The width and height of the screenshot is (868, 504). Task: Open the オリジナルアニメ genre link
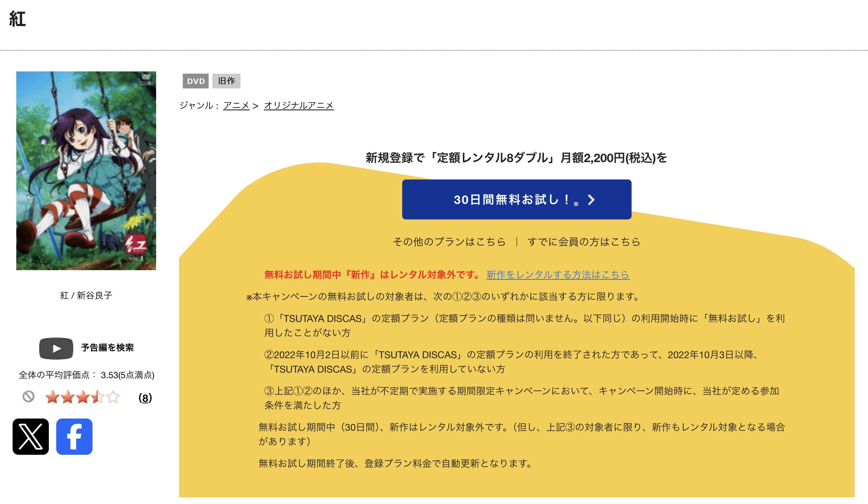(299, 105)
